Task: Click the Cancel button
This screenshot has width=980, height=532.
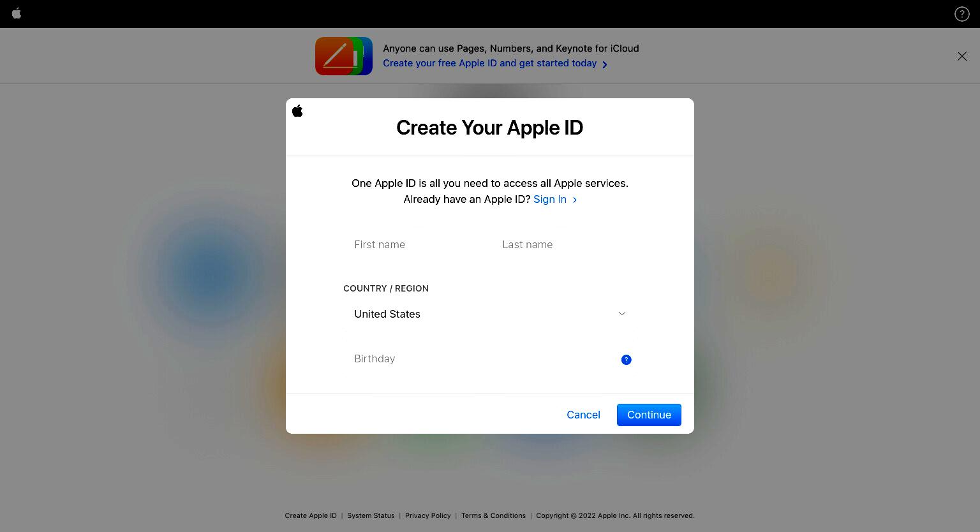Action: click(x=583, y=415)
